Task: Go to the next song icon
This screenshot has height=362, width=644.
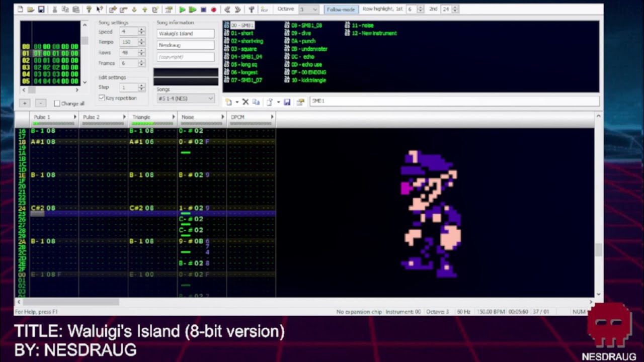Action: point(237,10)
